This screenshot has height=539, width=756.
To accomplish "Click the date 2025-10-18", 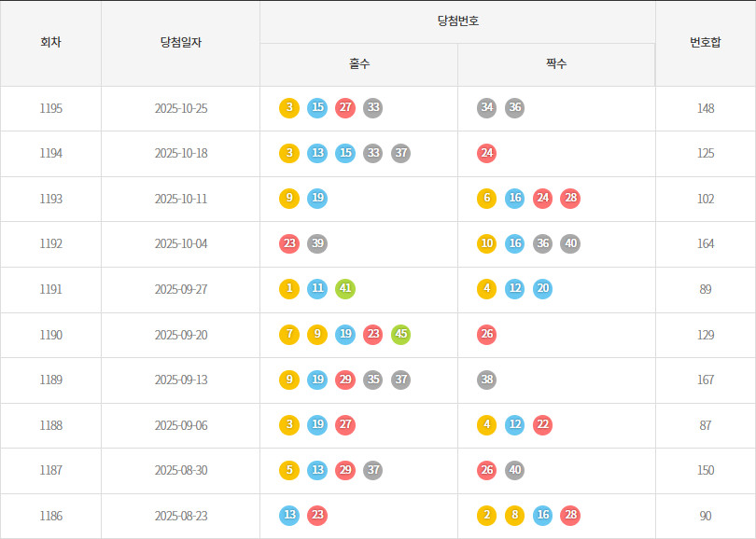I will pyautogui.click(x=180, y=153).
